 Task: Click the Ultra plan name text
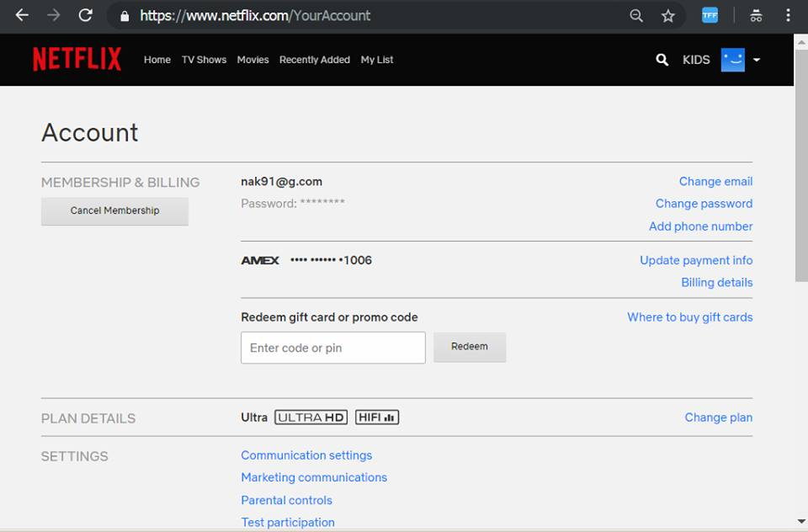[254, 418]
